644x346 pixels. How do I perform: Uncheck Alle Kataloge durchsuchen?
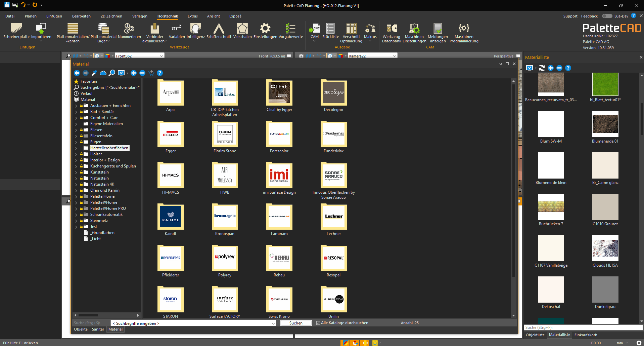(x=318, y=323)
